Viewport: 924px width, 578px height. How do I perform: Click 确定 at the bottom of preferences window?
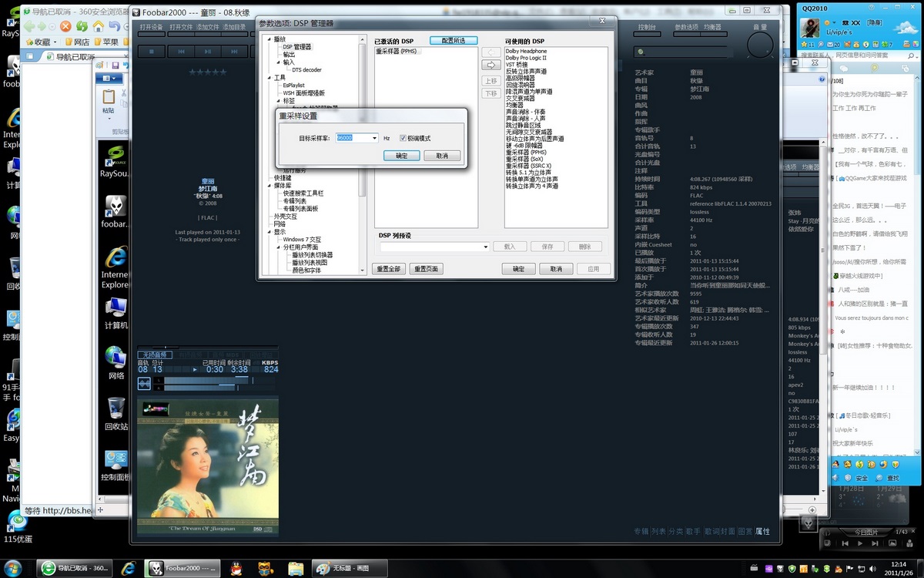click(518, 269)
